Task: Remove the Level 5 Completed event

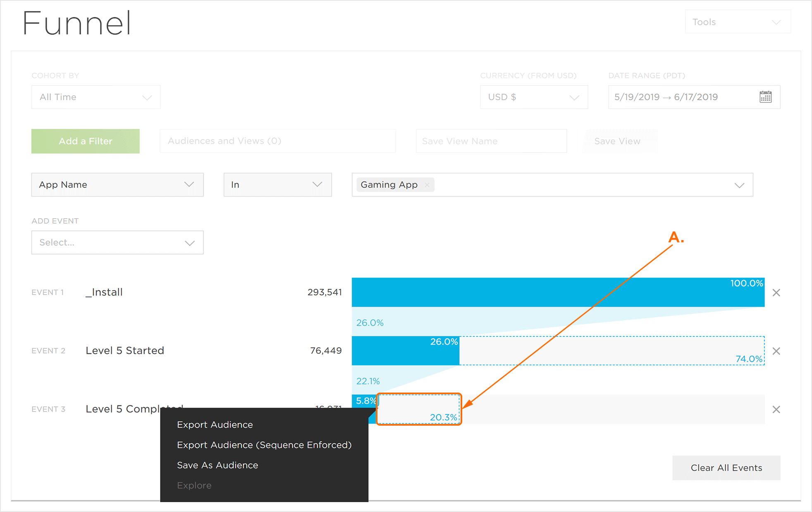Action: point(776,409)
